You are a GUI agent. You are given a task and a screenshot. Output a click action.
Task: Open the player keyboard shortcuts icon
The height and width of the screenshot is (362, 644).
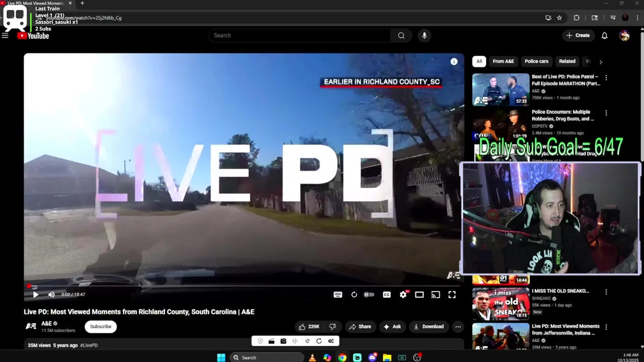(x=338, y=295)
